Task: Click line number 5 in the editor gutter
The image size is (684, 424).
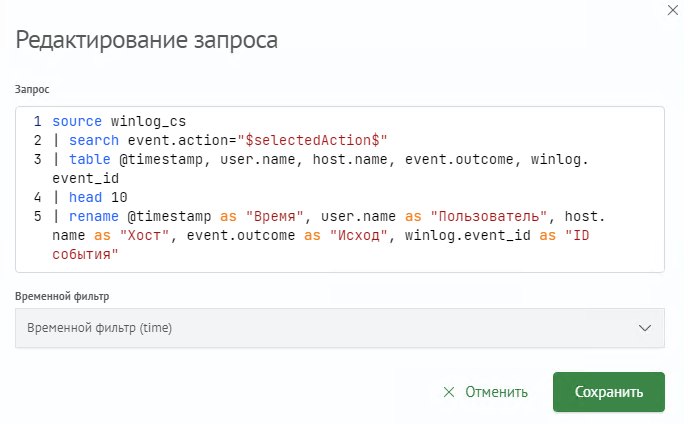Action: point(38,216)
